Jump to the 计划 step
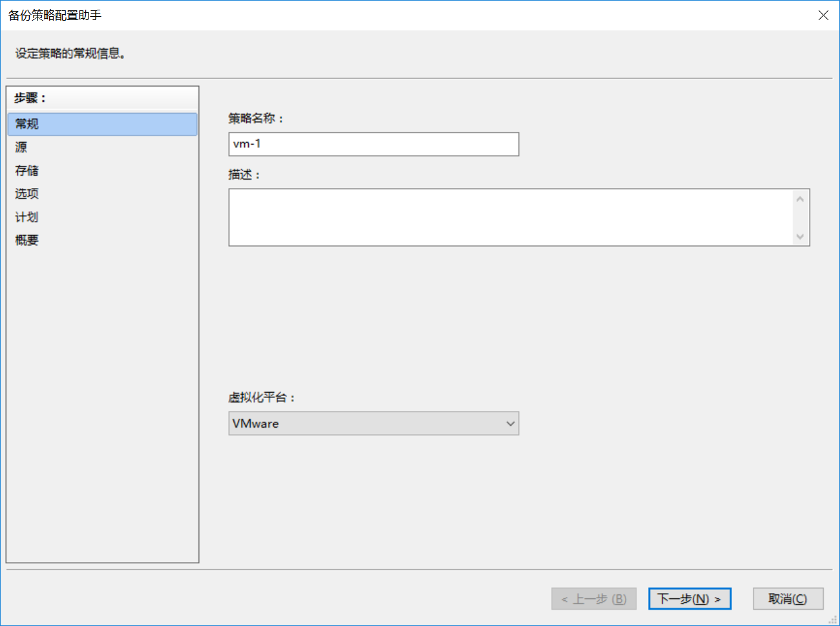Viewport: 840px width, 626px height. [x=27, y=217]
